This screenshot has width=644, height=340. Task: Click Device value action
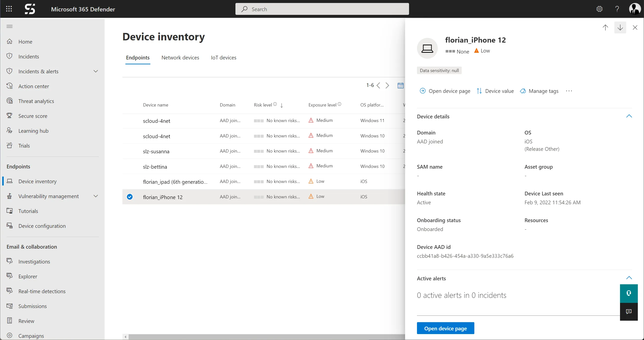pos(495,91)
